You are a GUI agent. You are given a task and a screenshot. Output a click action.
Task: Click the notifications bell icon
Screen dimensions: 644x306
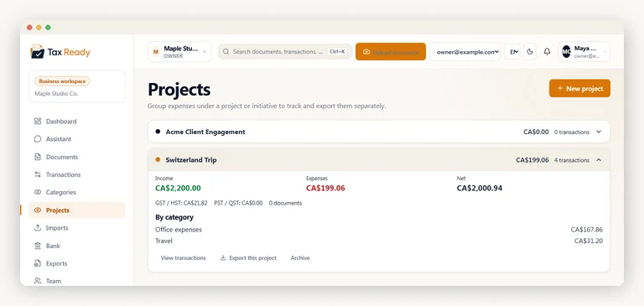point(547,52)
